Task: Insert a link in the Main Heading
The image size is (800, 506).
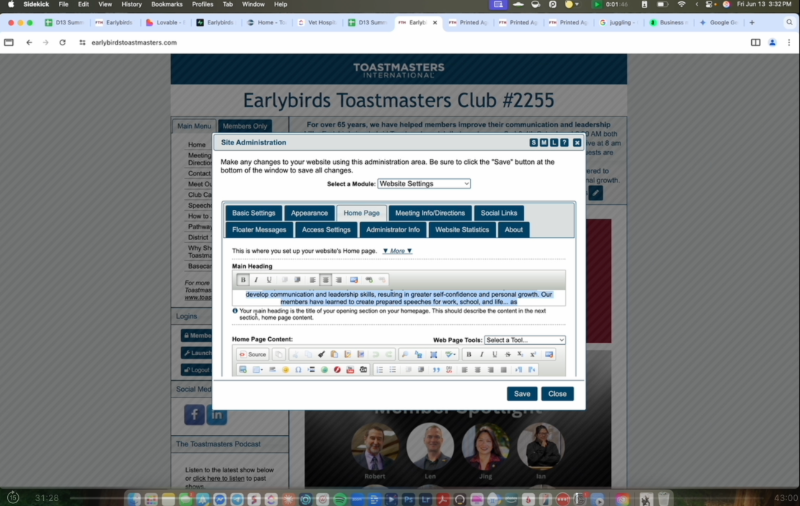Action: click(369, 280)
